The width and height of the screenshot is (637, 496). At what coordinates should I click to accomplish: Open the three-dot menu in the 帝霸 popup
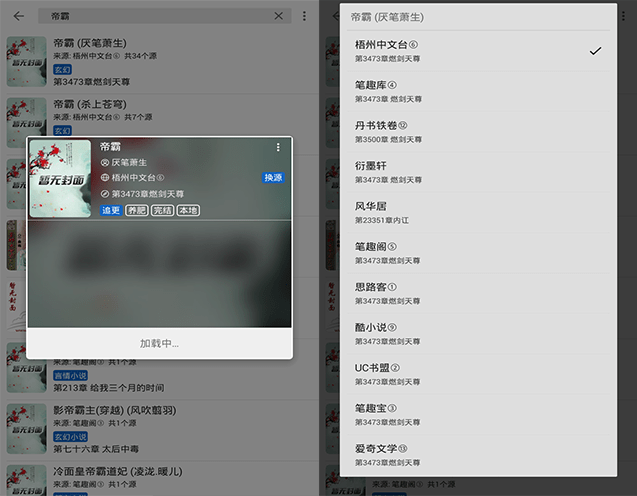click(278, 147)
